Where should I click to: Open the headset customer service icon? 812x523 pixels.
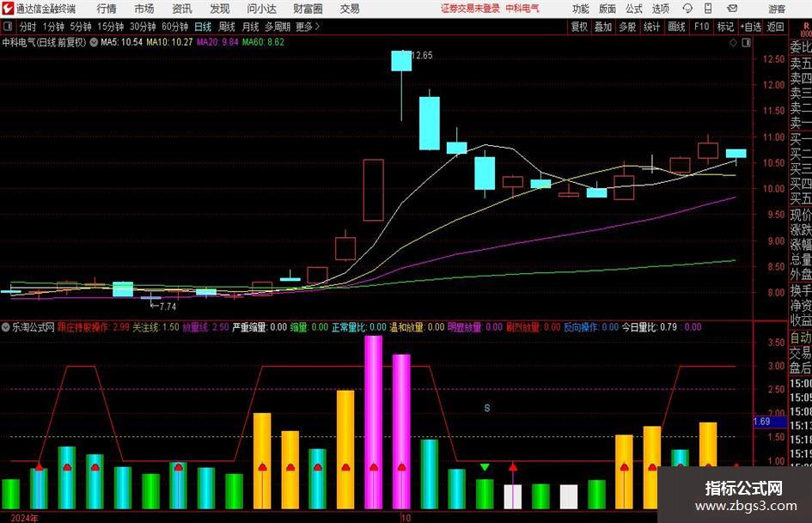coord(687,9)
